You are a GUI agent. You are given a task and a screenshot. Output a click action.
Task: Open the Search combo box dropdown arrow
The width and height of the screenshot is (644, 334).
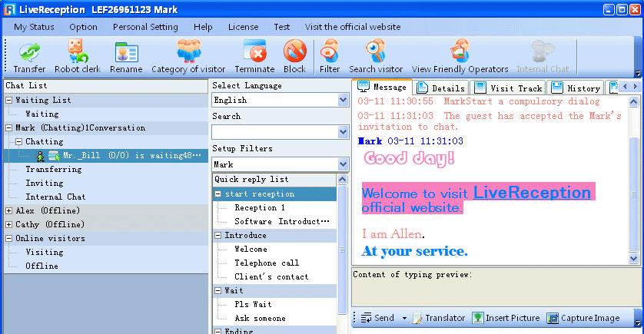[344, 132]
